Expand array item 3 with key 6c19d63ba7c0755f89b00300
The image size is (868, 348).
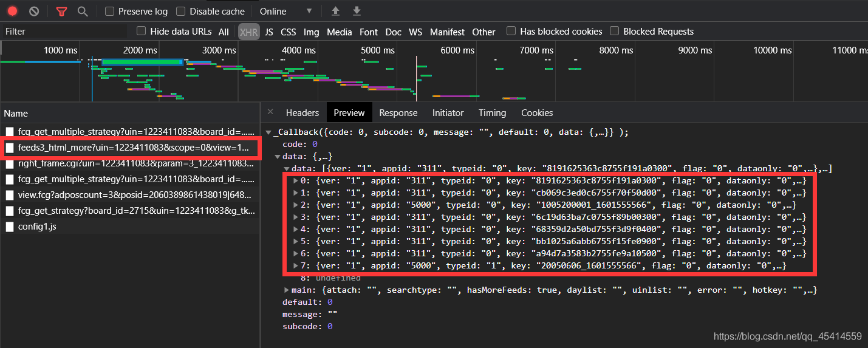coord(295,217)
